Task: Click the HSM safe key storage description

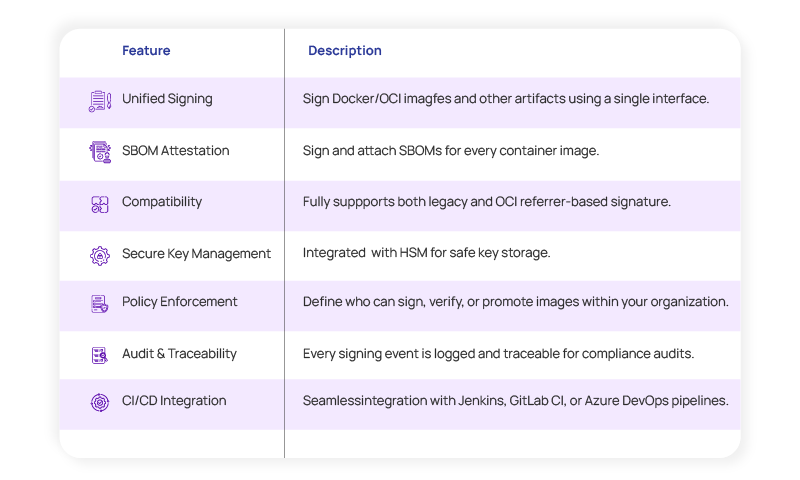Action: pos(426,254)
